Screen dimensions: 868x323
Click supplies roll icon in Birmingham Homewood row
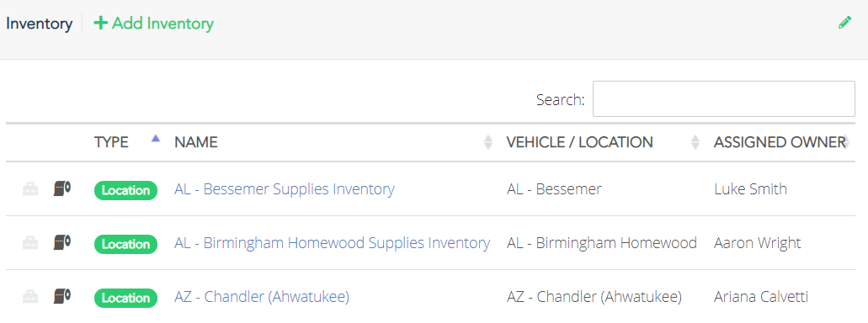coord(62,243)
